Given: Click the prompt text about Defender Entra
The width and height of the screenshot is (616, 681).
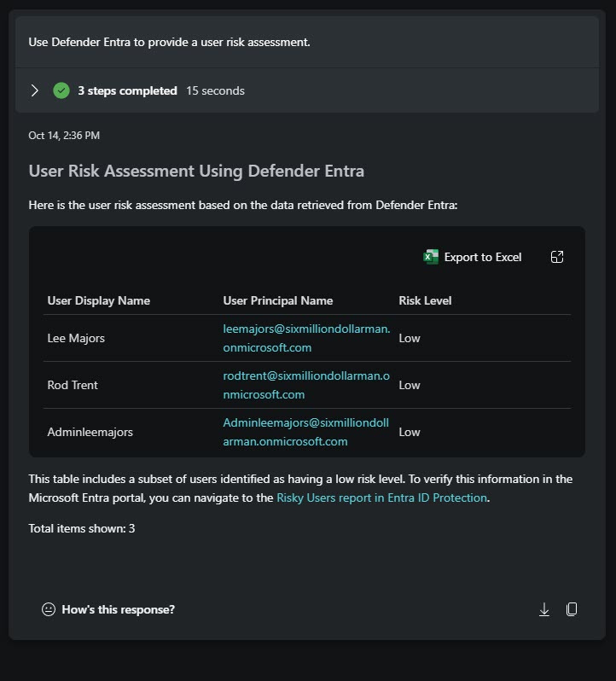Looking at the screenshot, I should [x=169, y=42].
